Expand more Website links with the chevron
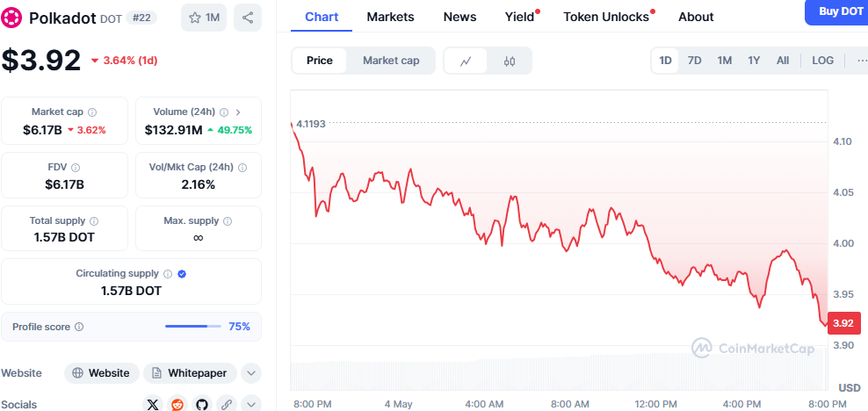The height and width of the screenshot is (411, 868). (251, 373)
